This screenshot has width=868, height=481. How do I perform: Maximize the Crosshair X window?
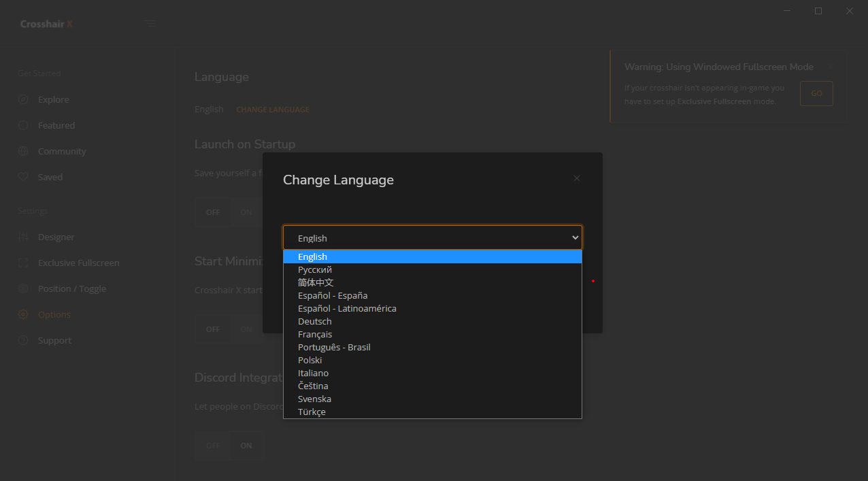coord(818,11)
